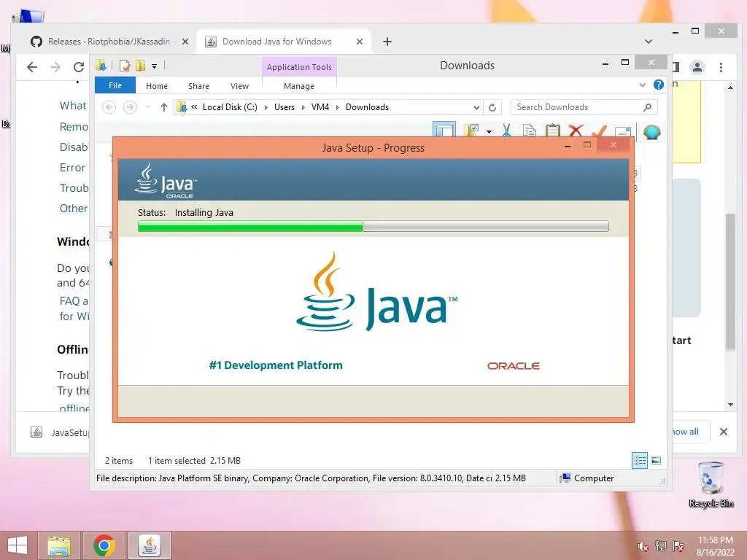The height and width of the screenshot is (560, 747).
Task: Click Chrome page scrollbar up arrow
Action: 731,87
